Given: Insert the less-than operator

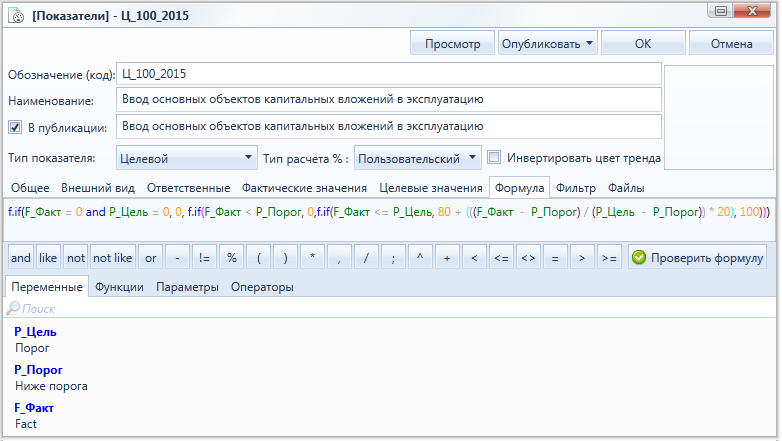Looking at the screenshot, I should pyautogui.click(x=474, y=257).
